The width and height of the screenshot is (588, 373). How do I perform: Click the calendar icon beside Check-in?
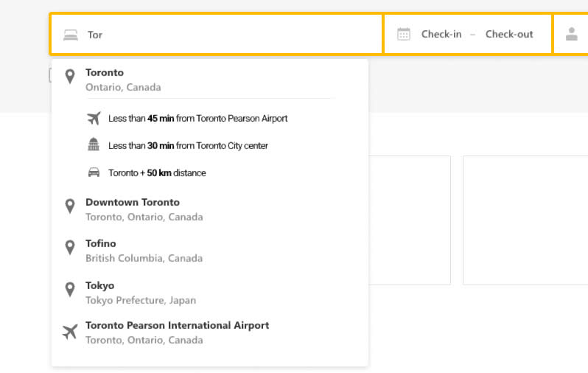pyautogui.click(x=403, y=34)
